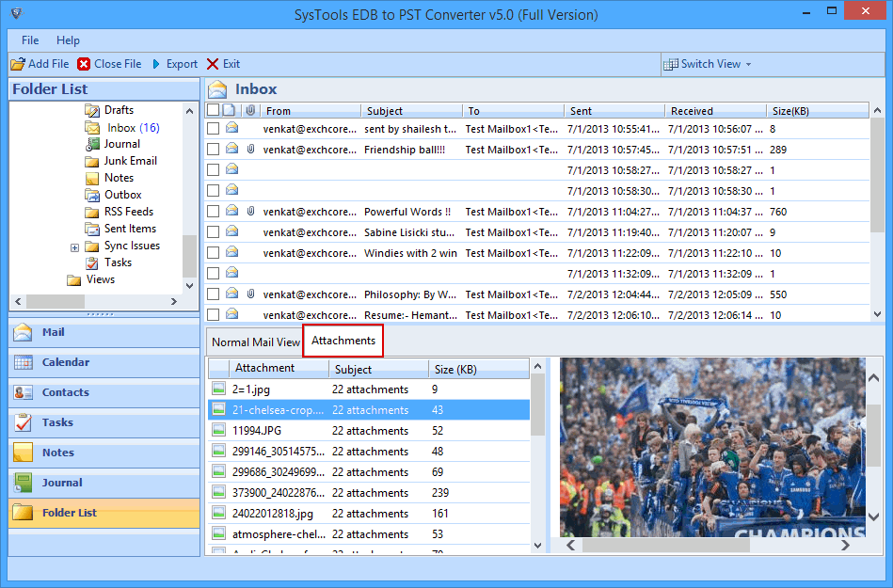The height and width of the screenshot is (588, 893).
Task: Click the Mail envelope icon in navigation pane
Action: point(23,332)
